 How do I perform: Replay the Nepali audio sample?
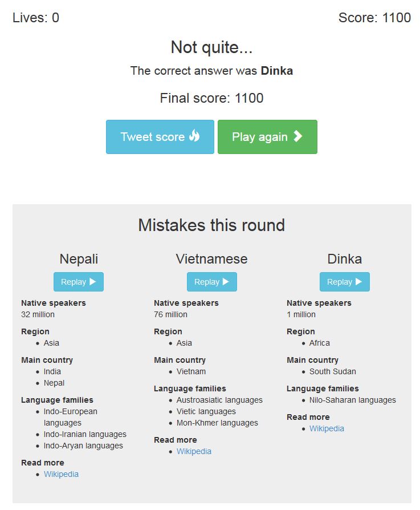pyautogui.click(x=79, y=282)
